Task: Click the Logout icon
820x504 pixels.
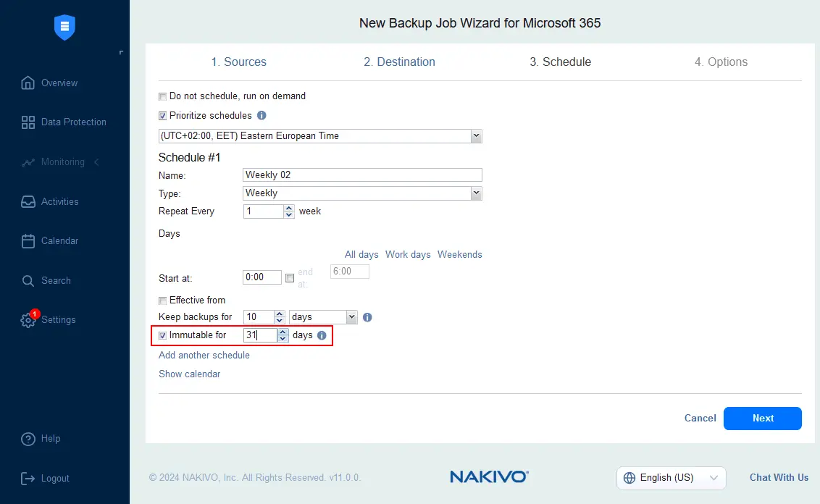Action: (28, 479)
